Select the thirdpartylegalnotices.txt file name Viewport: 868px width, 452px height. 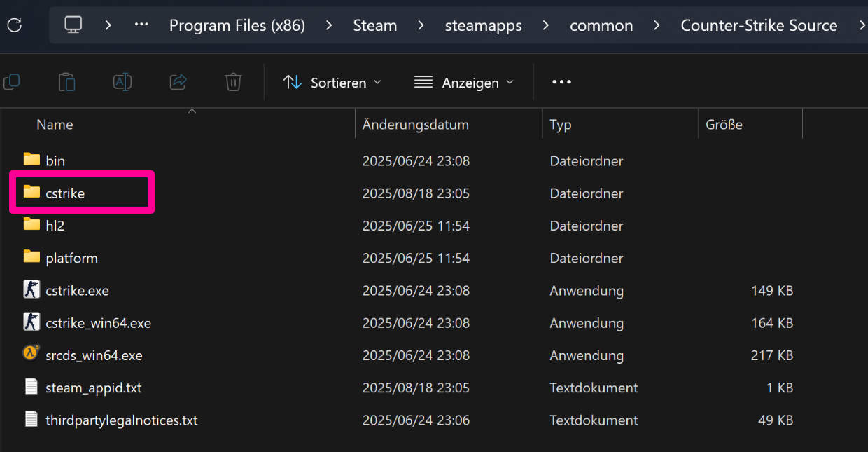pyautogui.click(x=122, y=420)
